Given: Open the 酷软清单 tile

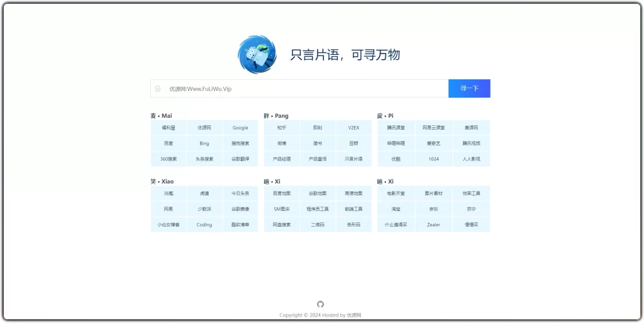Looking at the screenshot, I should [x=240, y=225].
